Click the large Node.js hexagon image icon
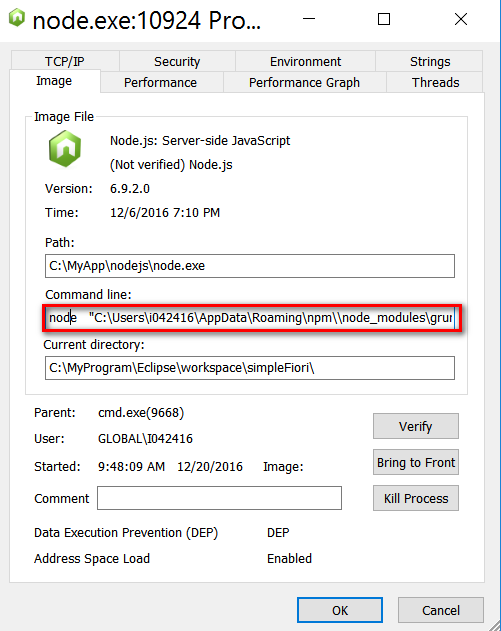501x631 pixels. (x=65, y=148)
